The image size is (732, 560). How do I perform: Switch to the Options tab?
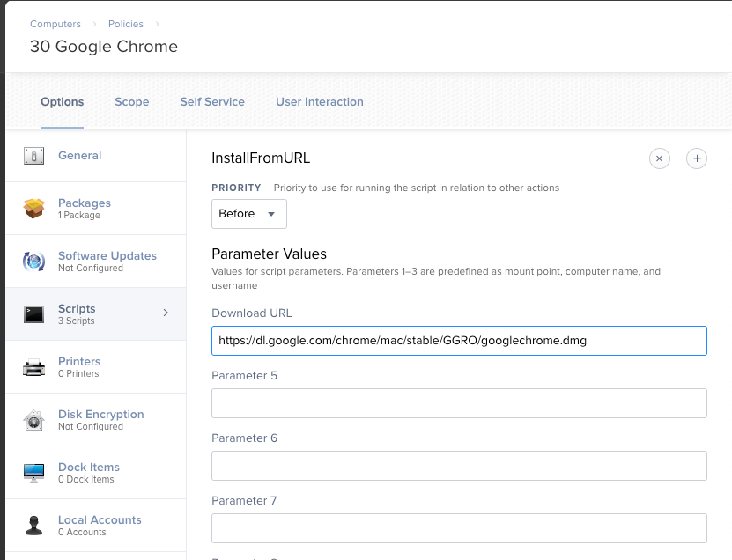(x=62, y=102)
